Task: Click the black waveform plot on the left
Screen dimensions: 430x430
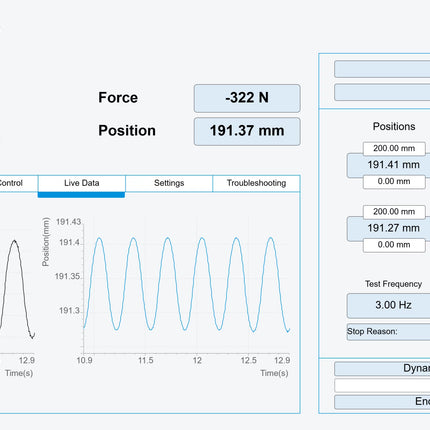Action: click(17, 288)
